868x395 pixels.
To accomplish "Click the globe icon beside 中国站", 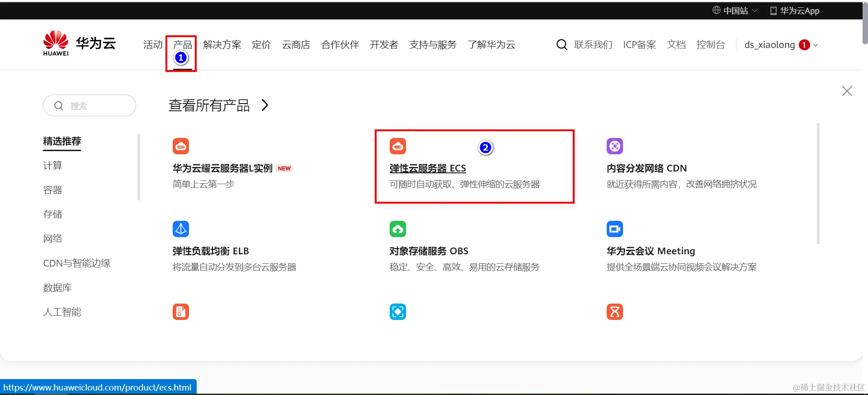I will coord(717,10).
